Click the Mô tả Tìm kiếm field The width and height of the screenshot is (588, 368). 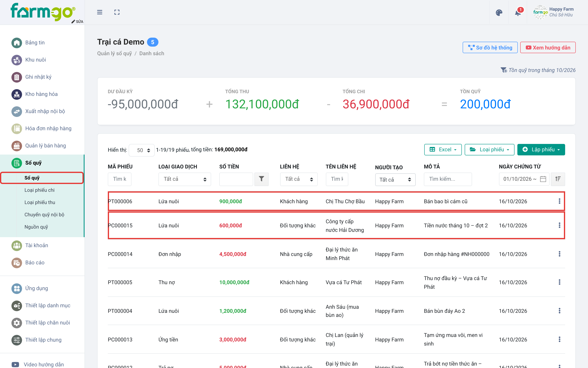tap(448, 179)
